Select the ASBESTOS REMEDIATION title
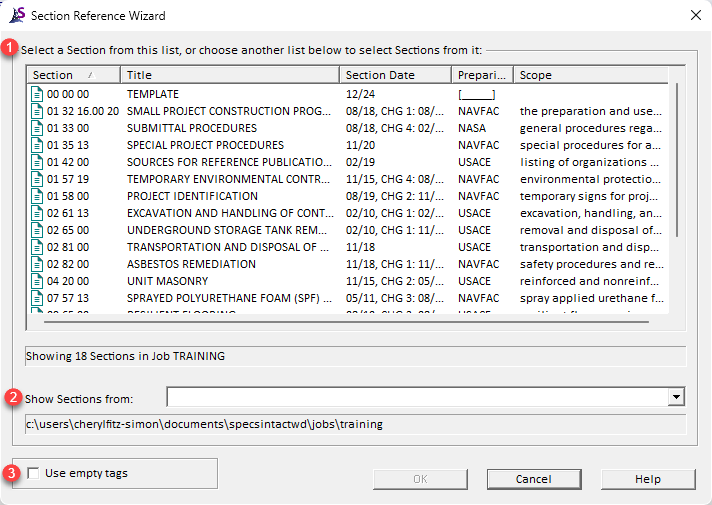This screenshot has height=505, width=712. (x=191, y=264)
